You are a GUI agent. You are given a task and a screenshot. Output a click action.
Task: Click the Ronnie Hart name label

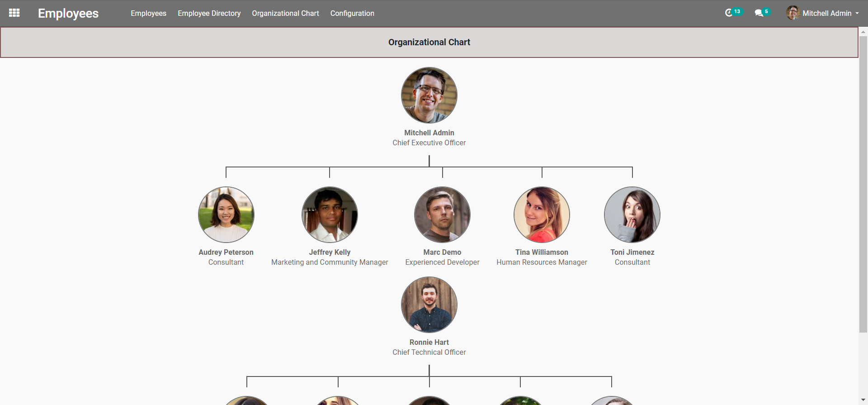coord(429,342)
